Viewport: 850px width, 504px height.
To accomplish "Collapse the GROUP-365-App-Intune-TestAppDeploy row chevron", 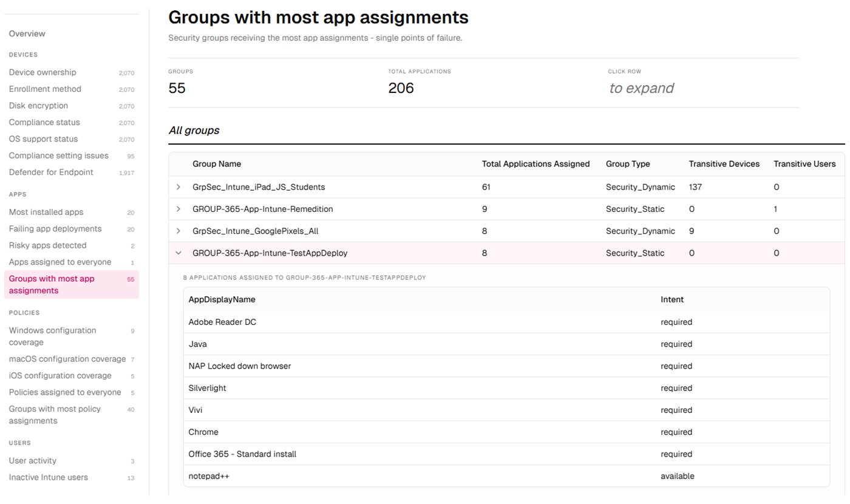I will click(178, 253).
